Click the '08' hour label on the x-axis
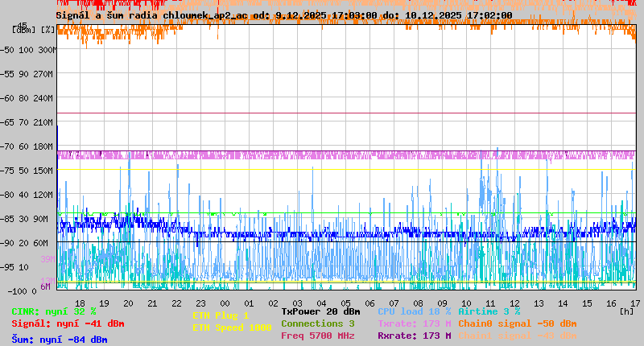Screen dimensions: 644x346 (418, 303)
